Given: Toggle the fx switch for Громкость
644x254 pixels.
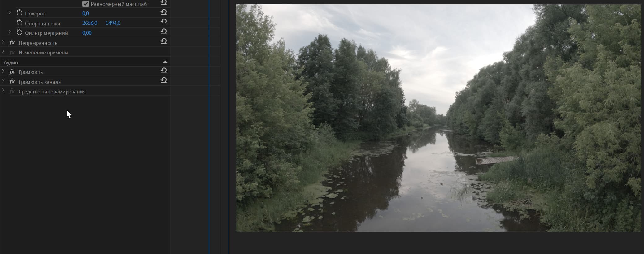Looking at the screenshot, I should (x=12, y=72).
